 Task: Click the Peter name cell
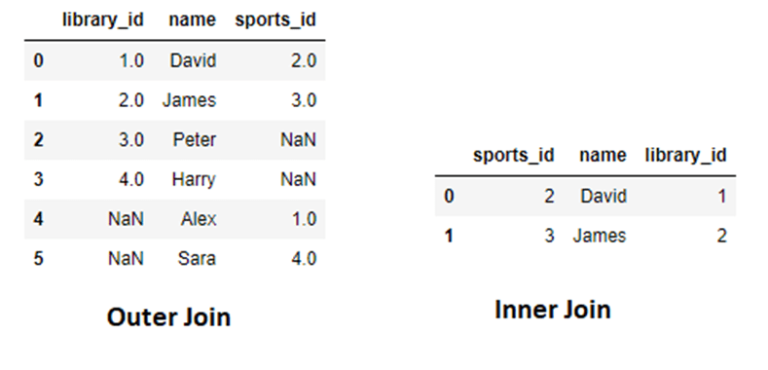194,140
